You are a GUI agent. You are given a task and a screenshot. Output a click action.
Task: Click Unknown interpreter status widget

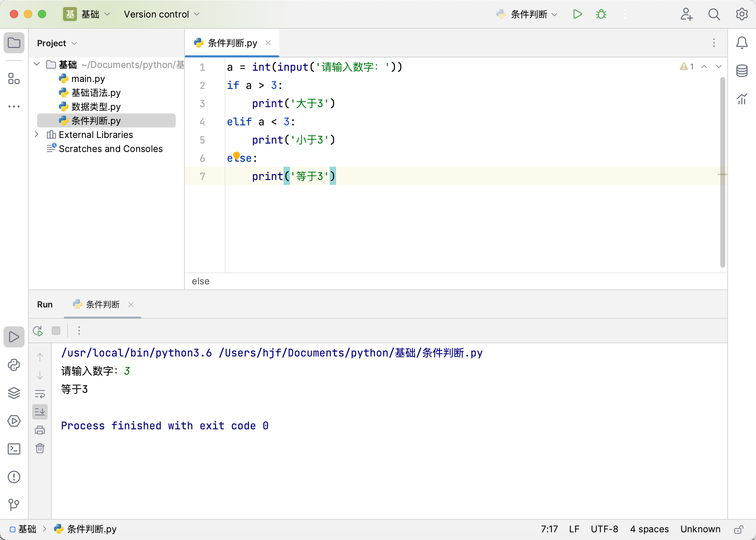pyautogui.click(x=700, y=529)
